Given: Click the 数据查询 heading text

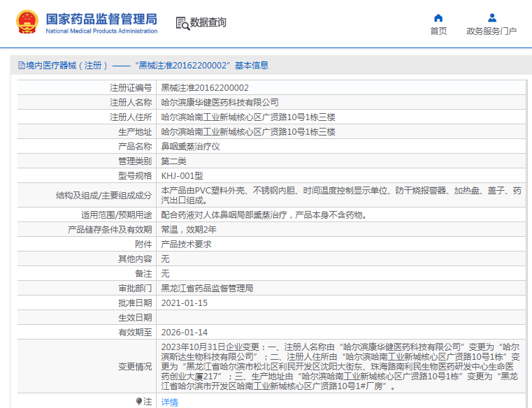Looking at the screenshot, I should click(208, 22).
